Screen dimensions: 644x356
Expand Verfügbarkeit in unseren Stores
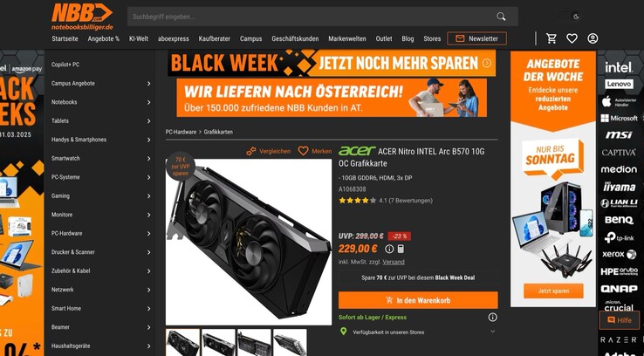pos(418,332)
